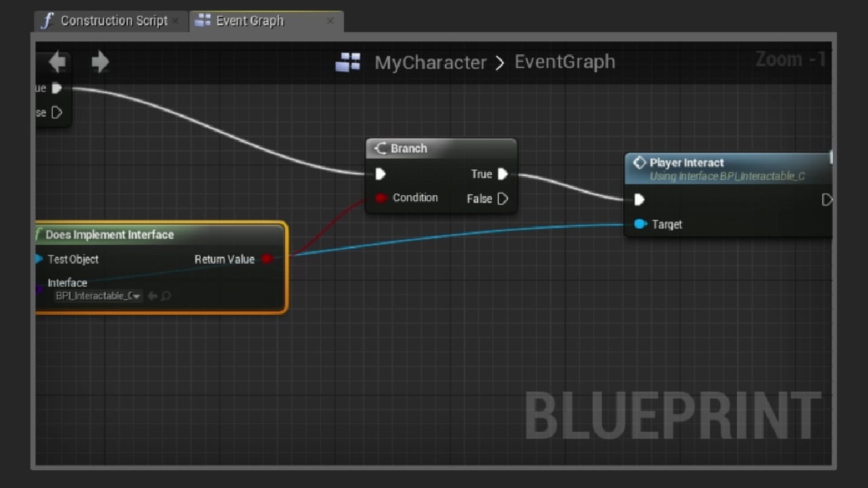Use selected asset arrow beside Interface dropdown
This screenshot has height=488, width=868.
coord(153,296)
